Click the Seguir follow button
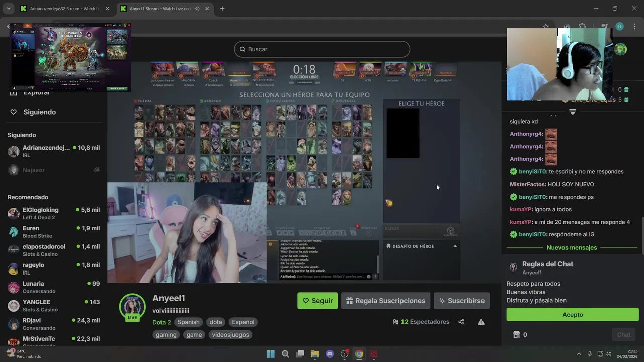This screenshot has width=644, height=362. pyautogui.click(x=317, y=301)
